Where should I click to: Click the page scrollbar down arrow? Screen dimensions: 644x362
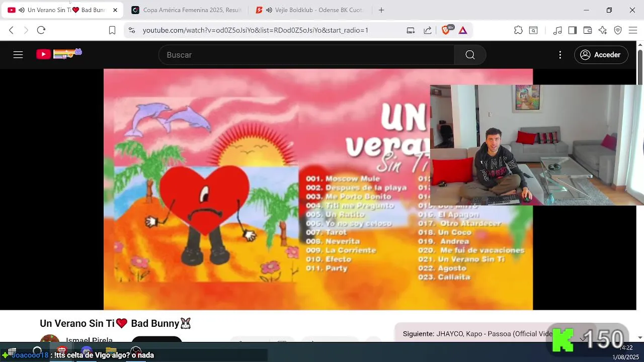640,337
